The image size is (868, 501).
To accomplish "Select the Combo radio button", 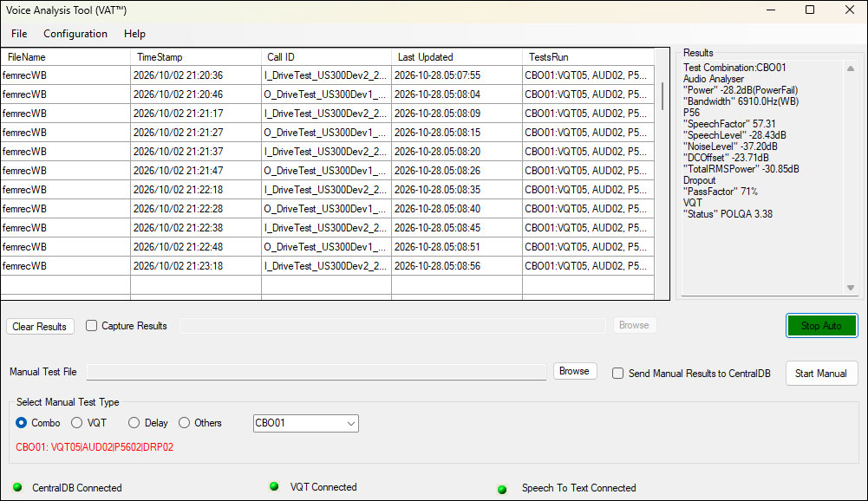I will 21,423.
